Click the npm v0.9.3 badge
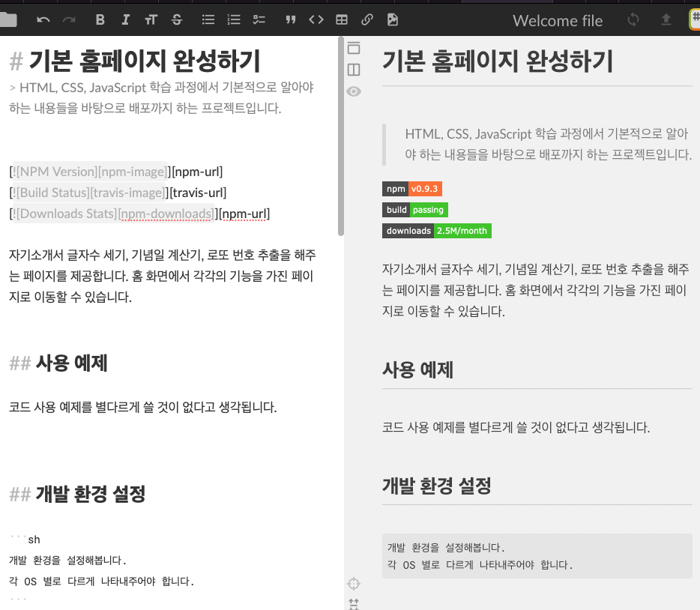This screenshot has width=700, height=610. 412,189
